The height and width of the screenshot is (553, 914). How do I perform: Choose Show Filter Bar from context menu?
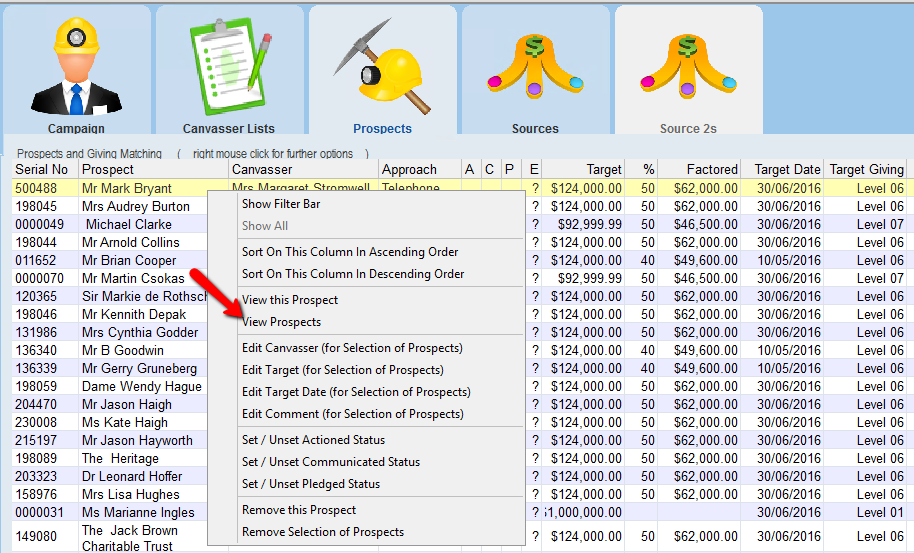tap(281, 204)
